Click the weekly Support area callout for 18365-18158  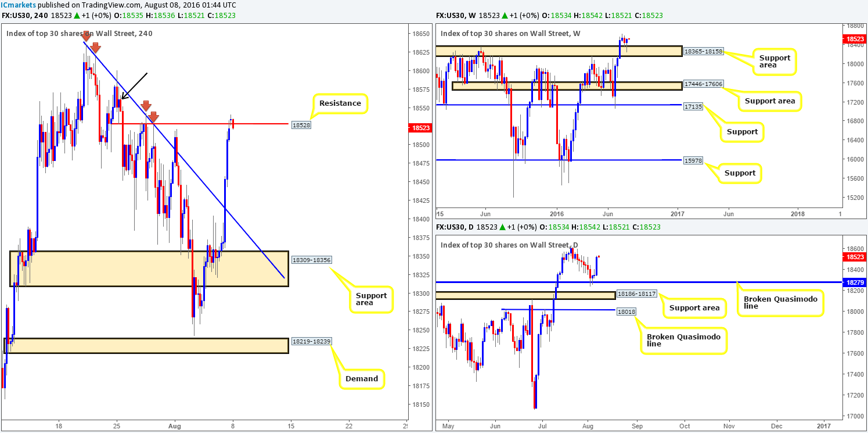(775, 62)
